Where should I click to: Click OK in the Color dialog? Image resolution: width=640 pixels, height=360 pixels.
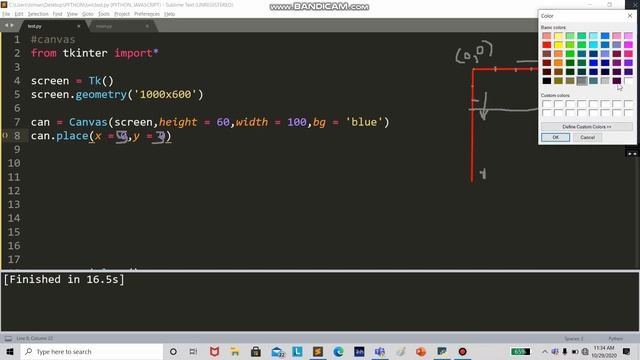click(555, 138)
